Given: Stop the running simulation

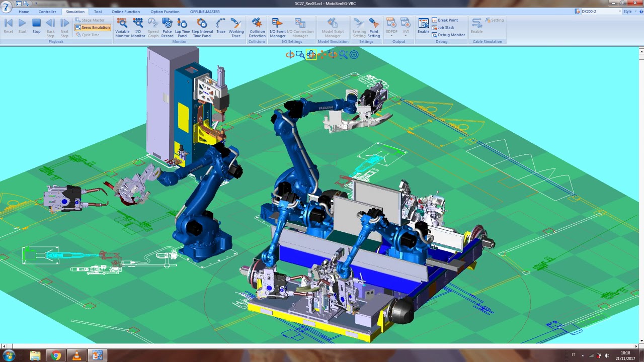Looking at the screenshot, I should point(36,26).
